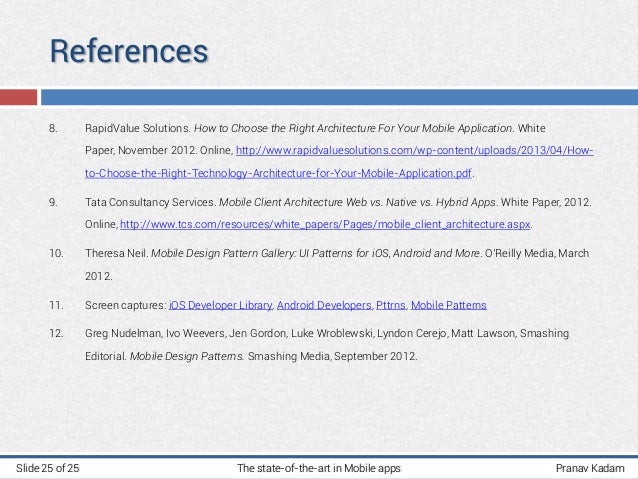Click the 'Tata Consultancy Services' text
The width and height of the screenshot is (638, 479).
click(150, 202)
